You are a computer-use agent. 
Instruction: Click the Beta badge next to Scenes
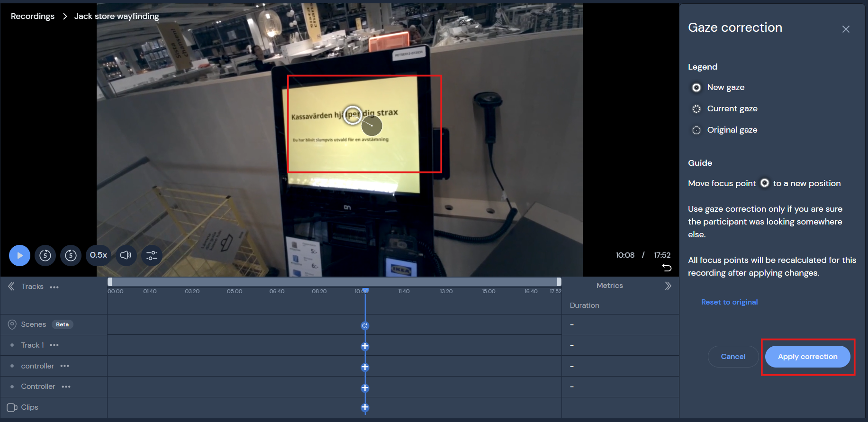coord(62,324)
